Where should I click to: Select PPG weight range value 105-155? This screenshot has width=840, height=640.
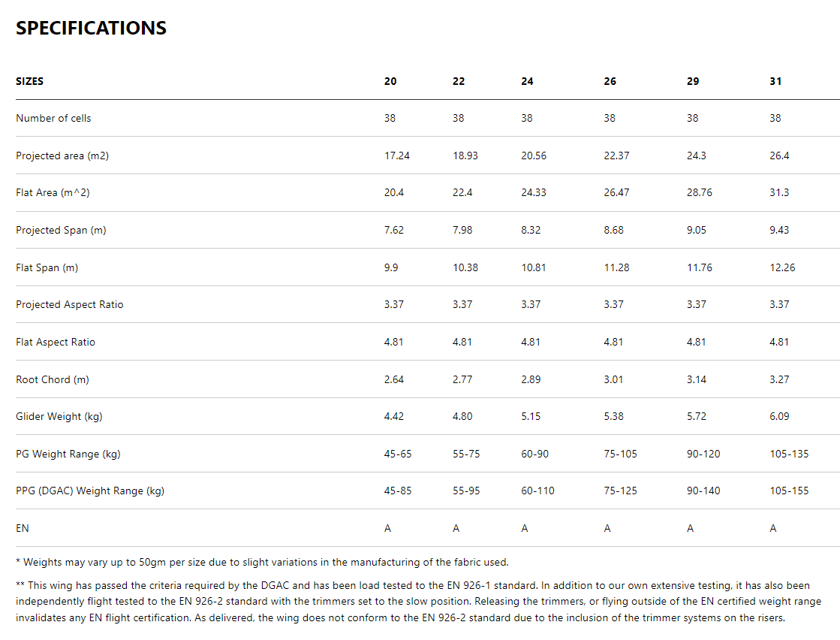click(x=789, y=491)
